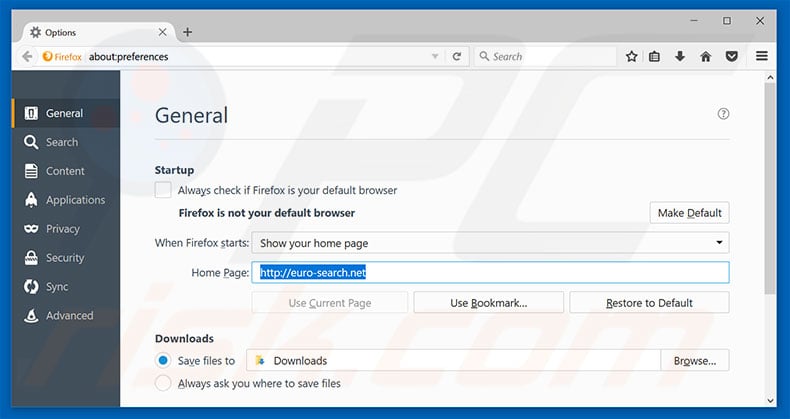Open Sync preferences section
The image size is (790, 419).
65,287
